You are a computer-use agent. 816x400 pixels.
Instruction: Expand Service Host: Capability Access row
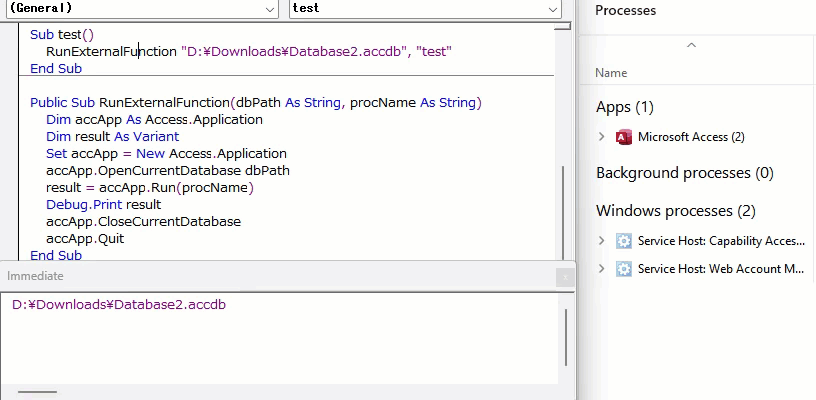602,241
